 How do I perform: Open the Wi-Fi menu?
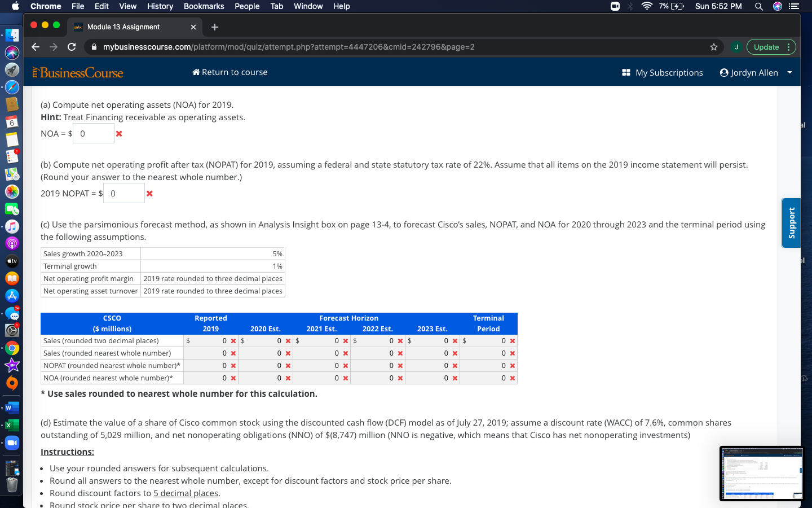(x=646, y=7)
